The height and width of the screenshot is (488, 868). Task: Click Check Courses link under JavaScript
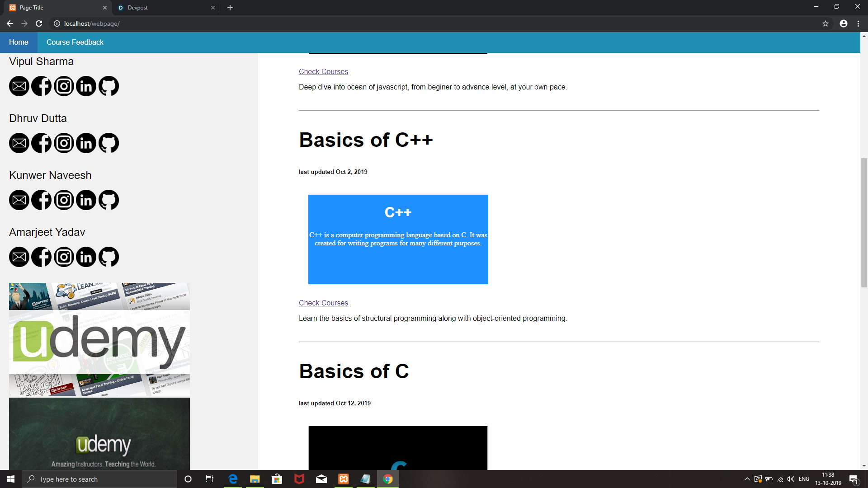[323, 71]
